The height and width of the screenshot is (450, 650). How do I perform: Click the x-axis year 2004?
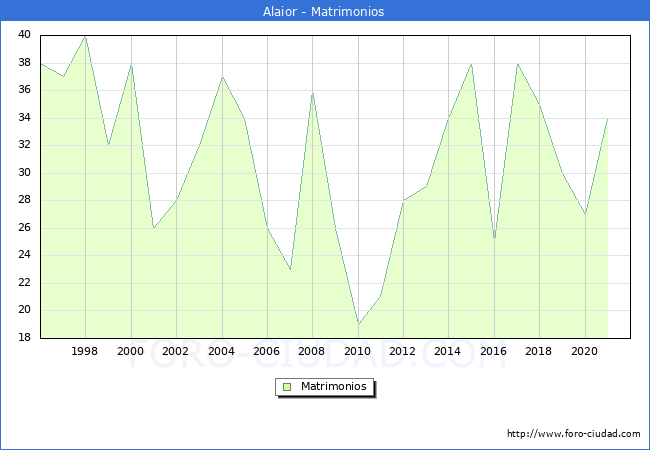(221, 351)
